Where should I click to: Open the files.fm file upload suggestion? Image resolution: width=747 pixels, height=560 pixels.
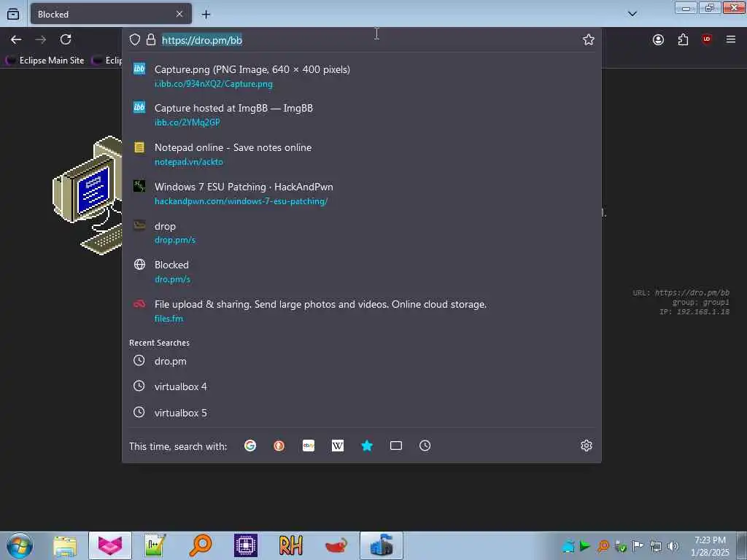pyautogui.click(x=362, y=311)
